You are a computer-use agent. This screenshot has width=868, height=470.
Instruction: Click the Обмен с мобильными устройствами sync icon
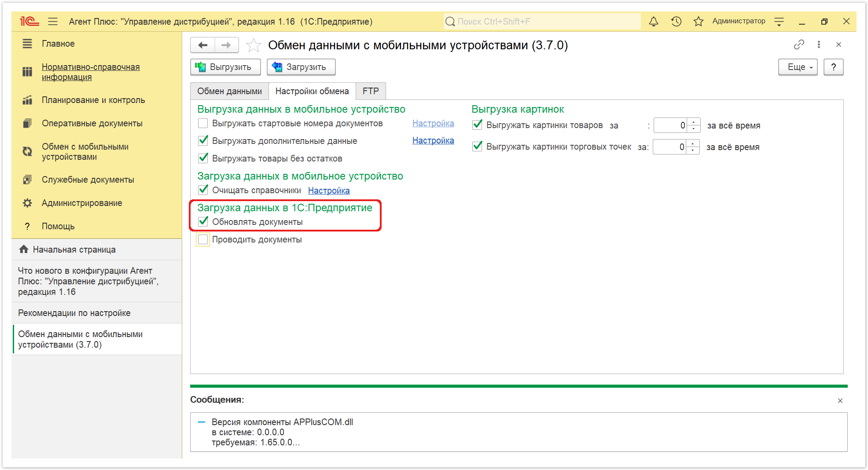click(x=27, y=151)
